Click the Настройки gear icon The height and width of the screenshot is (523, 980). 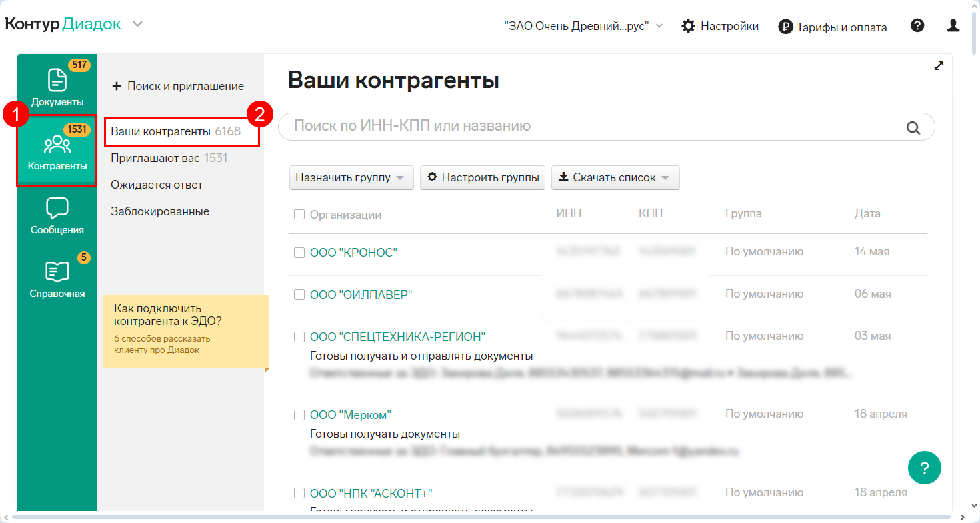point(689,27)
